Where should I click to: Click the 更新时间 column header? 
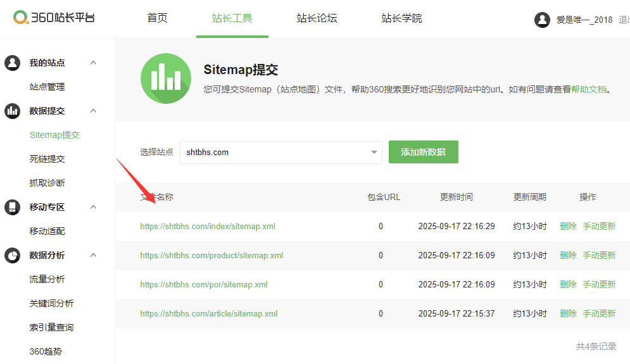[457, 197]
